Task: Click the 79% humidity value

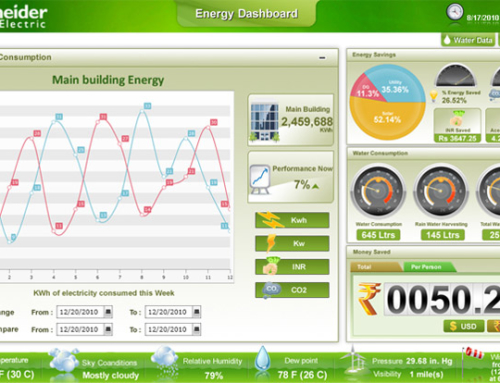Action: point(214,376)
